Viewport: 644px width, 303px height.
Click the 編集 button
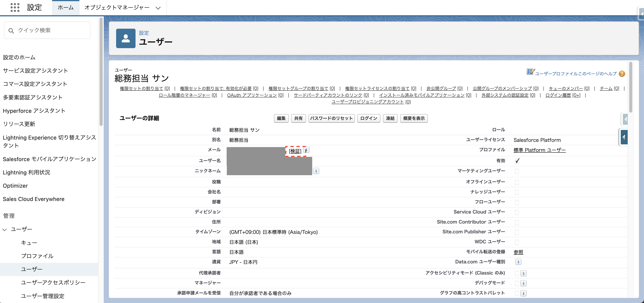click(x=281, y=118)
